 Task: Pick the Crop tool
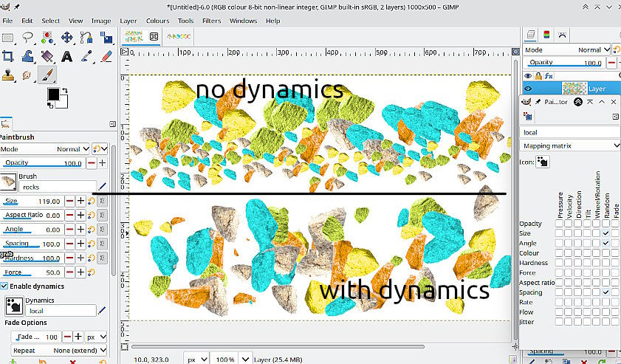tap(8, 56)
